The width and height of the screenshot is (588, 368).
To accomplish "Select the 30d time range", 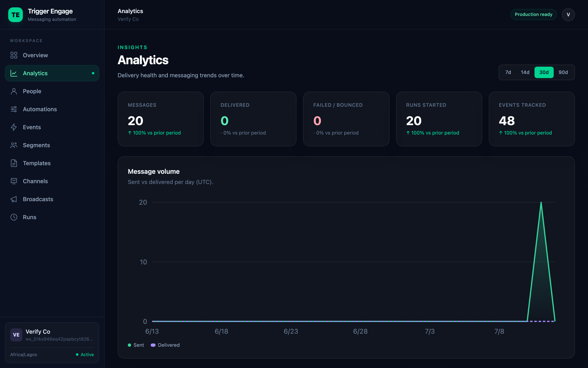I will pyautogui.click(x=544, y=72).
